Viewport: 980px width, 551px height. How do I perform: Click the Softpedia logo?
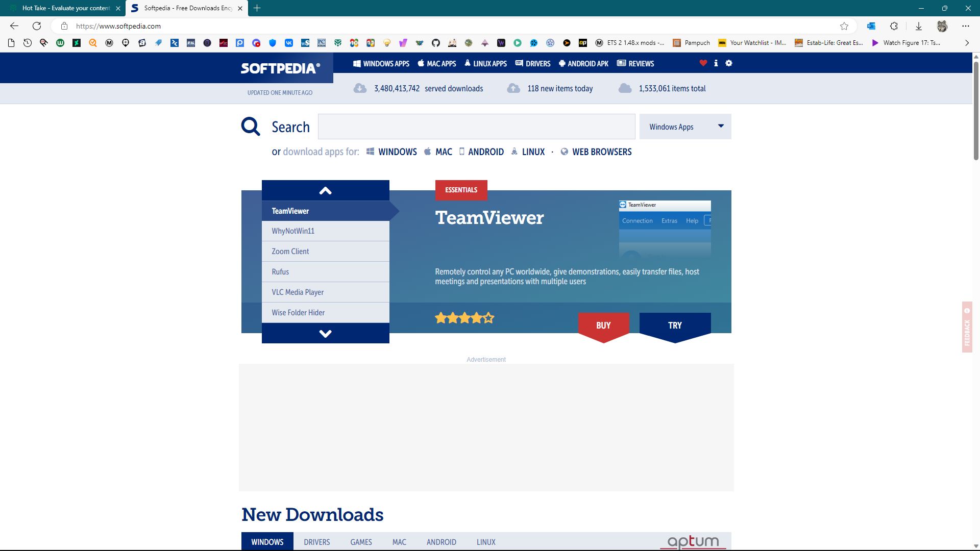coord(280,68)
